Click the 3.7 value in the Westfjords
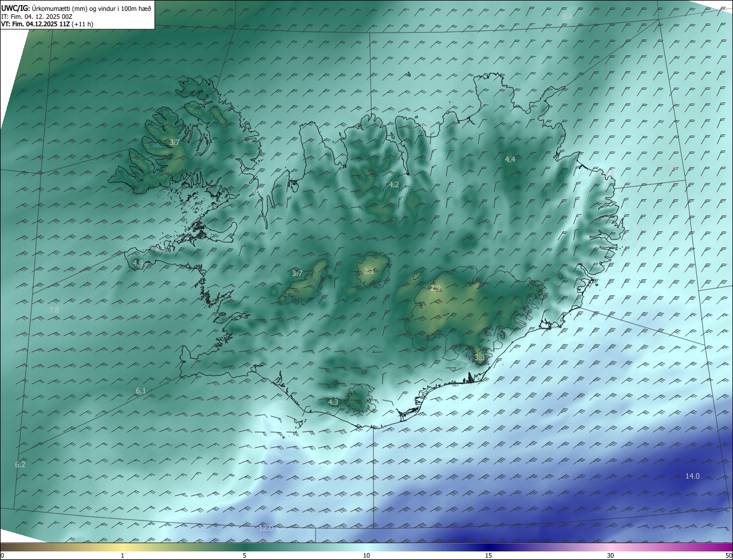Viewport: 733px width, 560px height. (x=175, y=141)
